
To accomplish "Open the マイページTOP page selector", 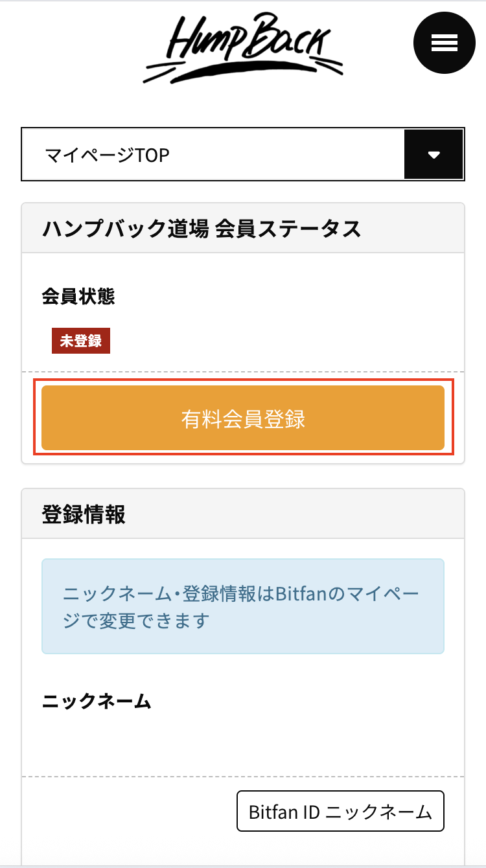I will click(214, 155).
